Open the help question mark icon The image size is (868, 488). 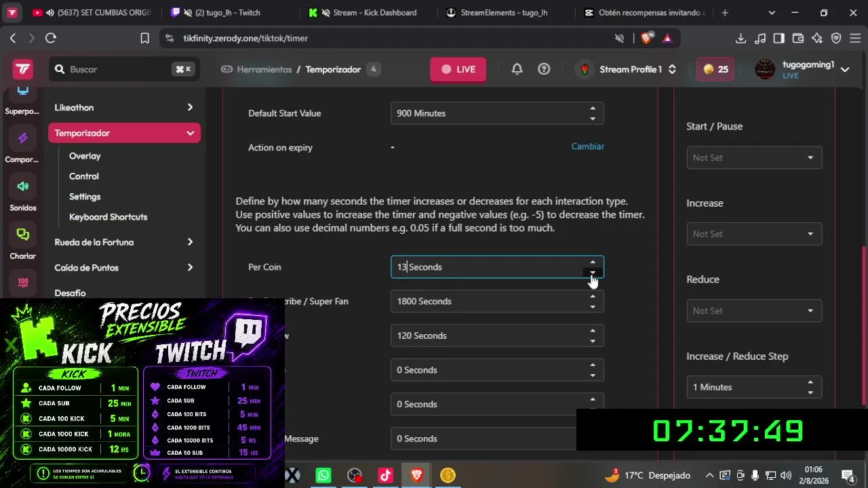[x=544, y=69]
